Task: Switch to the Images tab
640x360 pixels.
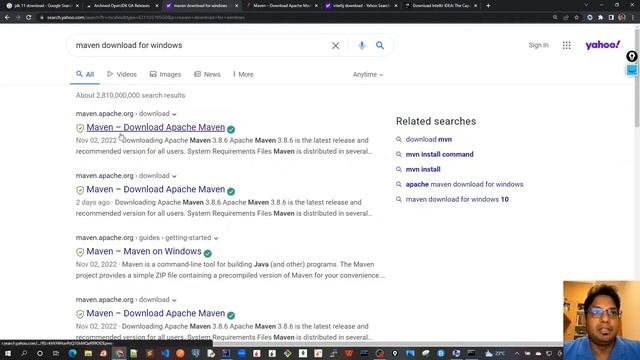Action: click(x=165, y=74)
